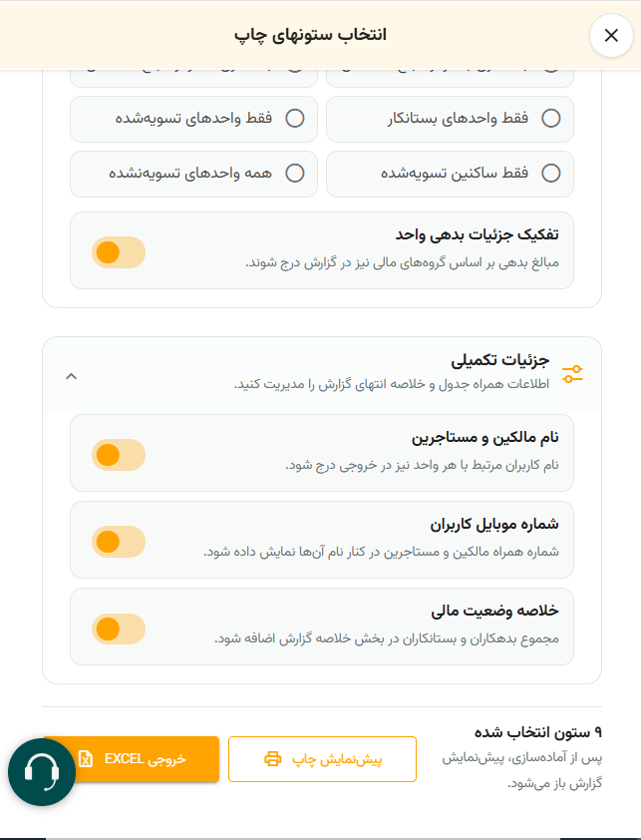This screenshot has width=641, height=840.
Task: Click the headset support chat icon
Action: point(42,772)
